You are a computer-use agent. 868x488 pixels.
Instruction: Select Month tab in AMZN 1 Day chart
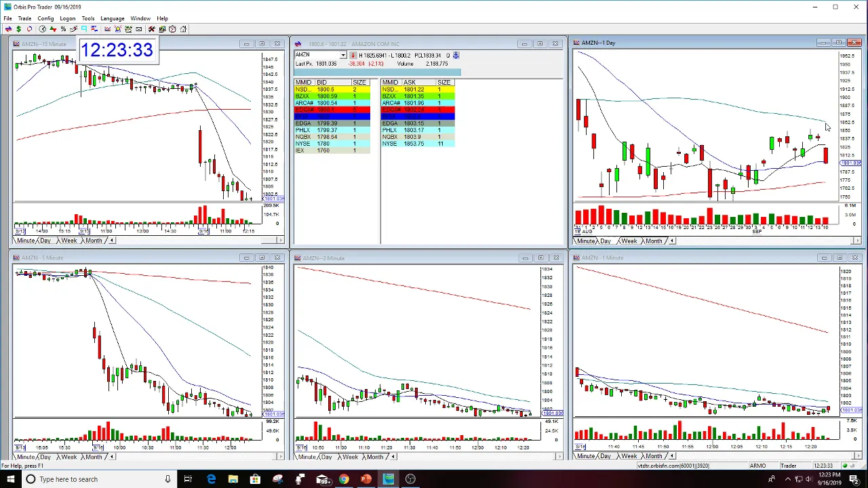[x=654, y=241]
